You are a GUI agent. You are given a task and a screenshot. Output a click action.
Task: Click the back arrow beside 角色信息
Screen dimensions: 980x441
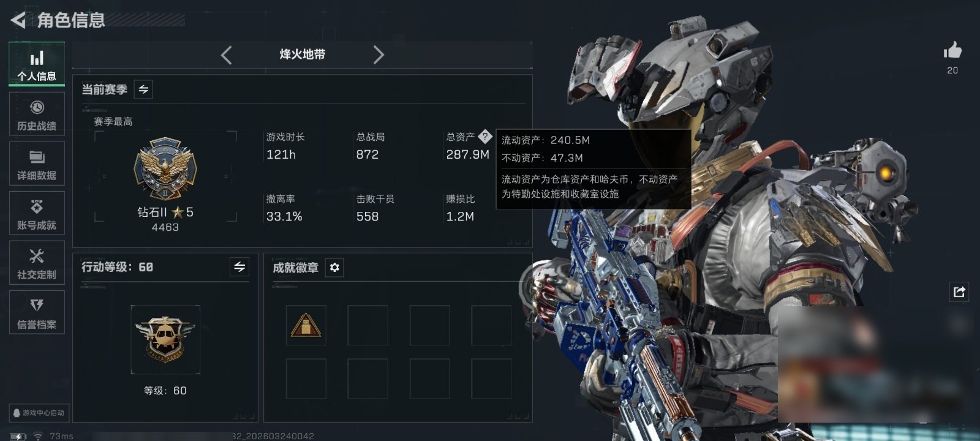coord(18,20)
